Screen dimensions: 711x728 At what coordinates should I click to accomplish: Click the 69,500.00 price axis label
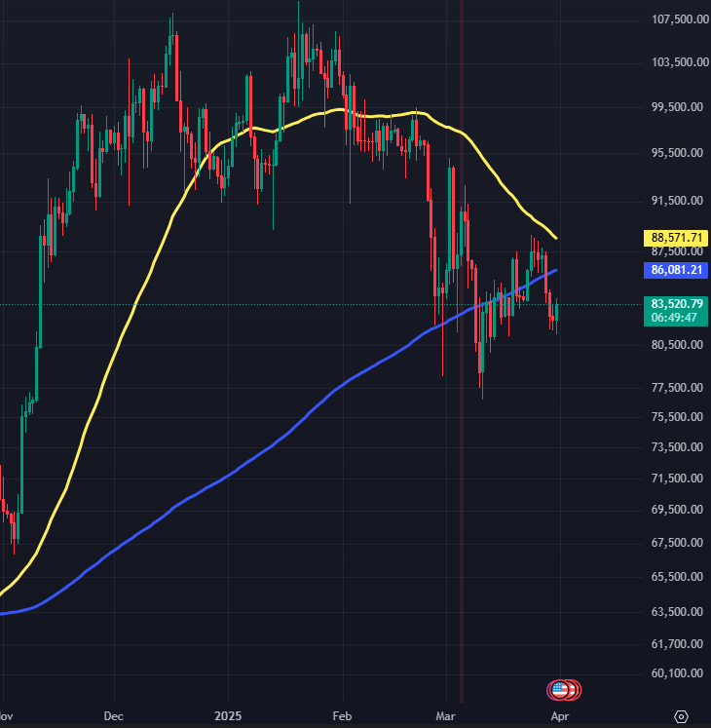677,510
